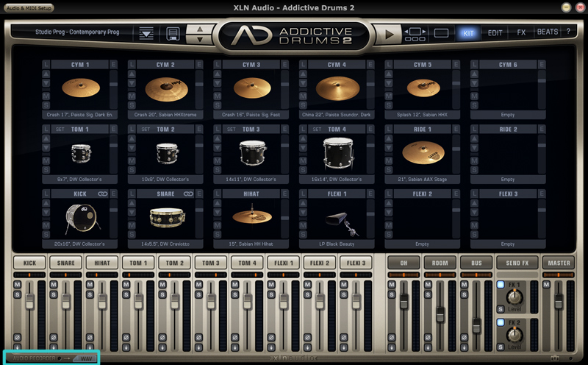Screen dimensions: 588x365
Task: Open the output routing arrow on SNARE channel
Action: coord(54,347)
